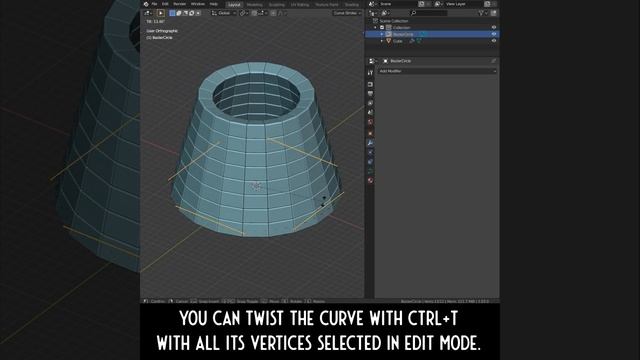Open the outliner filter funnel dropdown
640x360 pixels.
click(482, 13)
